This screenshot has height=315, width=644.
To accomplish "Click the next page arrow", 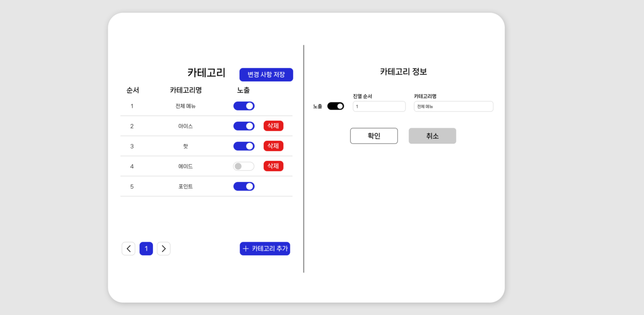I will [164, 249].
